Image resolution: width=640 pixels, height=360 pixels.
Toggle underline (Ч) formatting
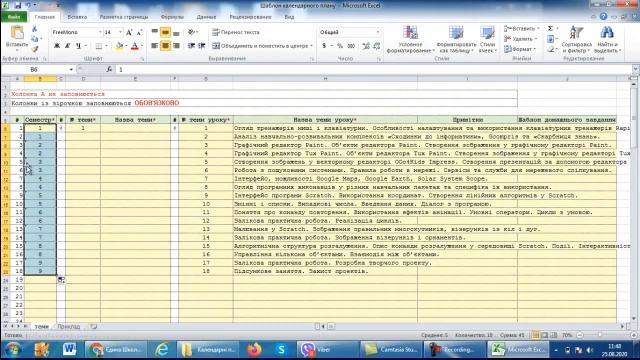[78, 46]
